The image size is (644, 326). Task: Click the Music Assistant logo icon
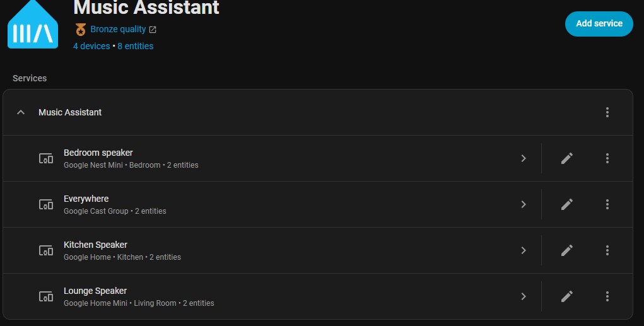[x=32, y=25]
